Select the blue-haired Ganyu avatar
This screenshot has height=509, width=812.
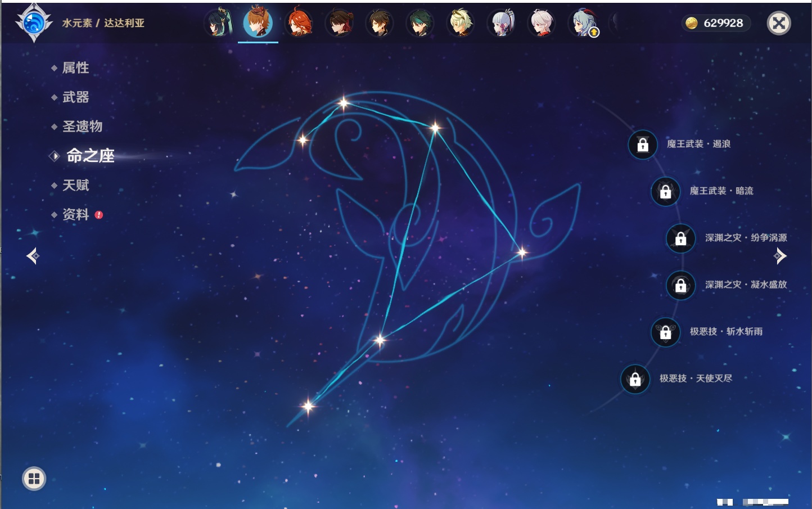pyautogui.click(x=583, y=23)
